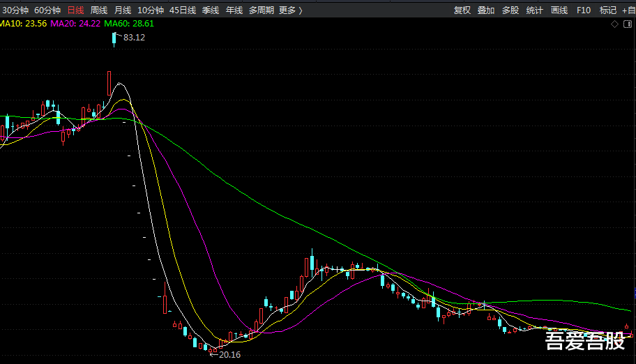Click the 83.12 high price label
This screenshot has width=636, height=364.
134,38
